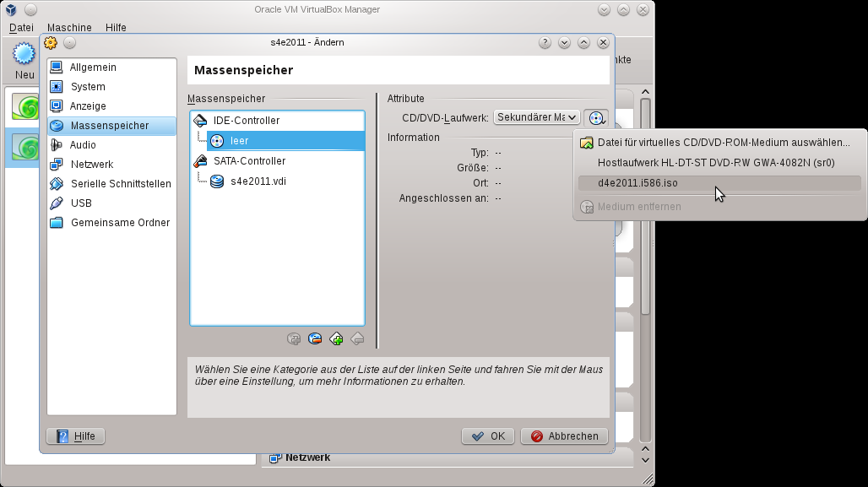Click the System chip icon
Image resolution: width=868 pixels, height=487 pixels.
pyautogui.click(x=57, y=86)
